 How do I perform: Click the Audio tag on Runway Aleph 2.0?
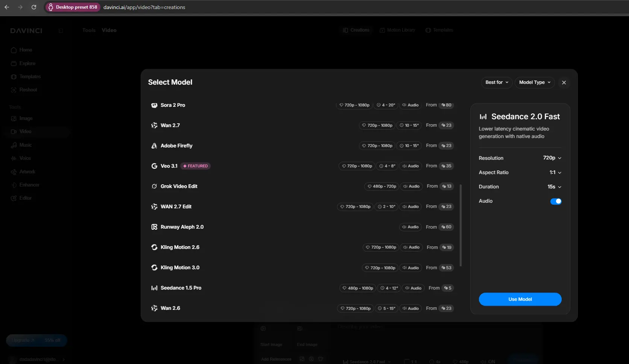410,227
